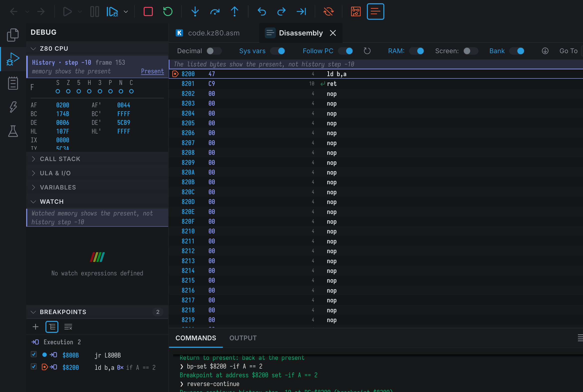Restart the machine with green reload icon
Viewport: 583px width, 392px height.
tap(168, 11)
